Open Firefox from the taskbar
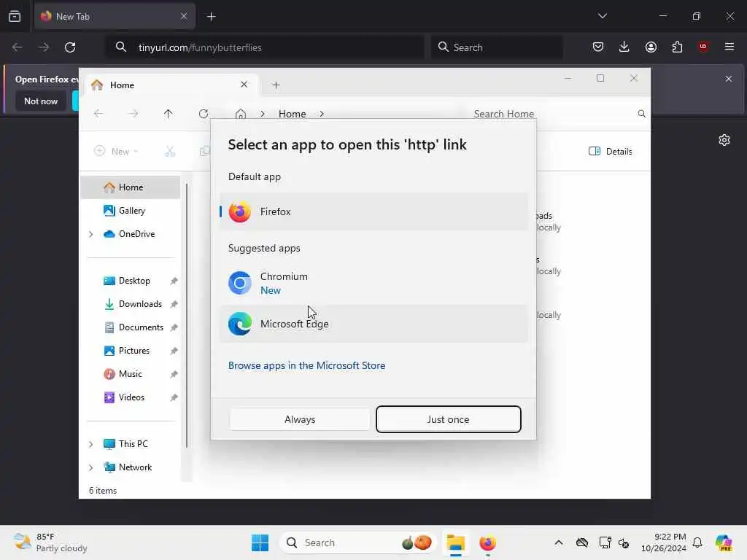 click(x=487, y=542)
